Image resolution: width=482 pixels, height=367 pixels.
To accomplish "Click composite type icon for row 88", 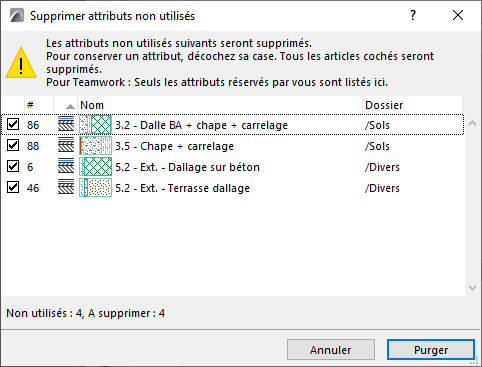I will (x=66, y=146).
